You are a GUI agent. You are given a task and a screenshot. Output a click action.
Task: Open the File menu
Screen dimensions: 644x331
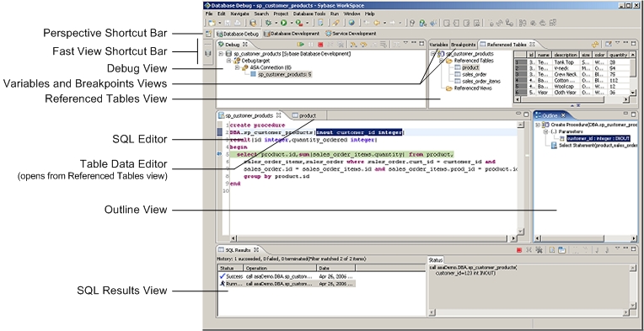[x=209, y=13]
